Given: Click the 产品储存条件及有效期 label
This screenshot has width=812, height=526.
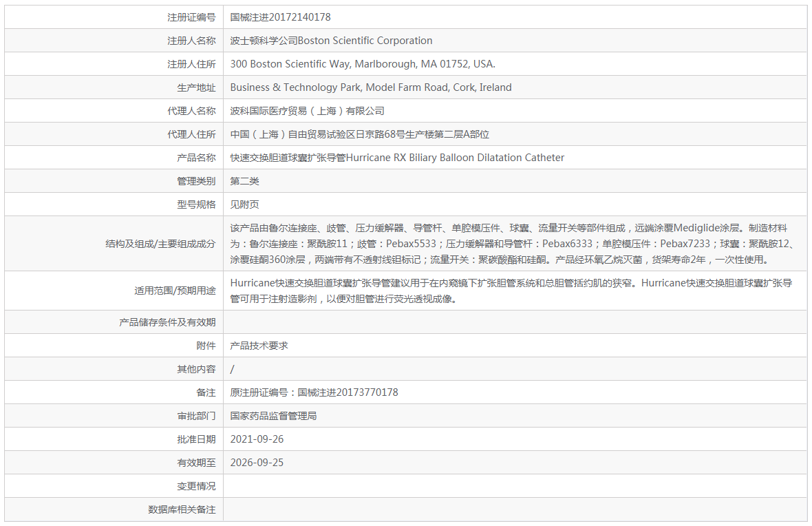Looking at the screenshot, I should pos(167,322).
